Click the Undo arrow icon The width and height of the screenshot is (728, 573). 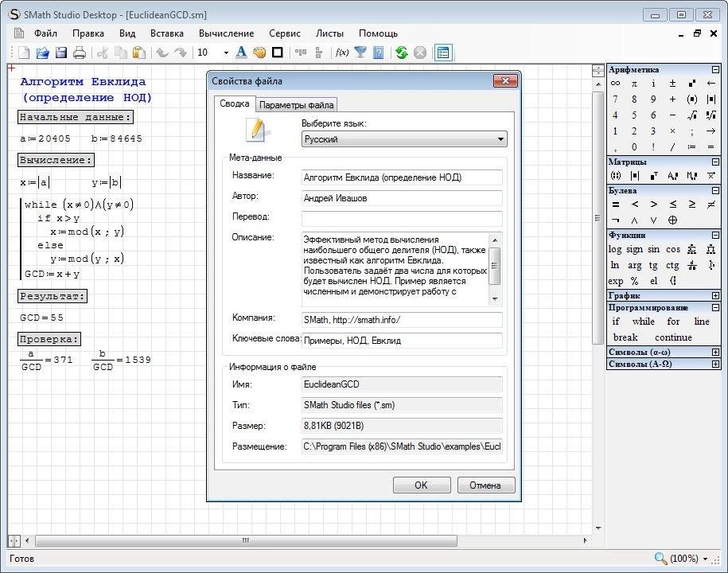pyautogui.click(x=162, y=53)
